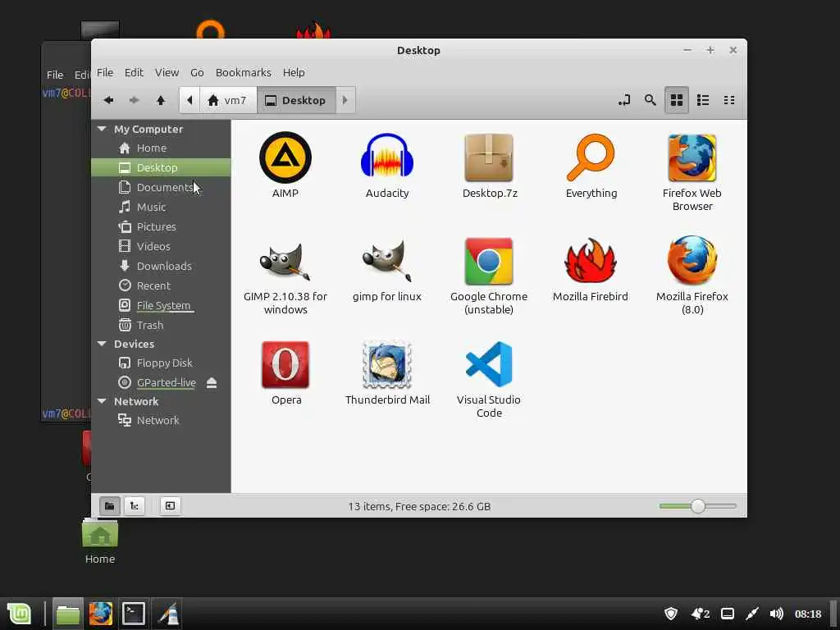The width and height of the screenshot is (840, 630).
Task: Open Recent in the sidebar
Action: tap(161, 285)
